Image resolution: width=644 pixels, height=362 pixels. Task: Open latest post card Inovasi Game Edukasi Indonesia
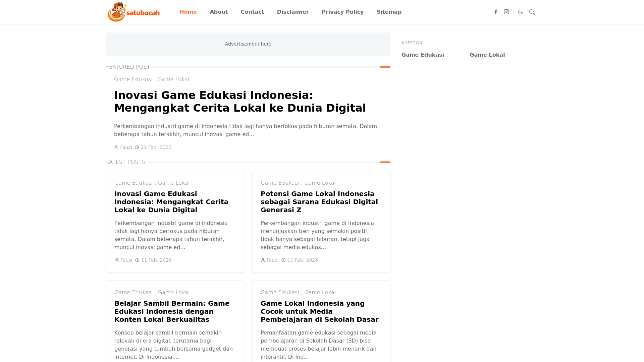pyautogui.click(x=171, y=202)
